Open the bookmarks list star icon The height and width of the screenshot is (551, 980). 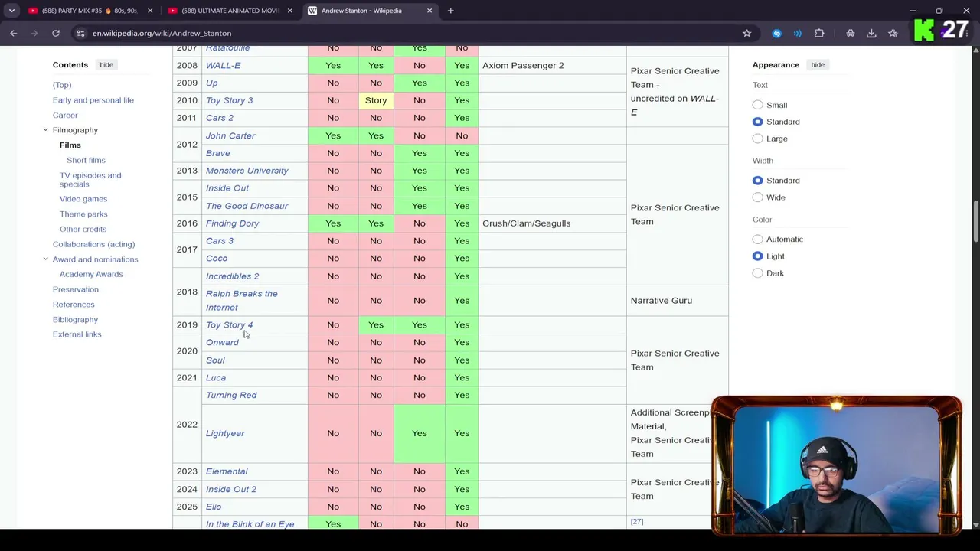pyautogui.click(x=893, y=33)
